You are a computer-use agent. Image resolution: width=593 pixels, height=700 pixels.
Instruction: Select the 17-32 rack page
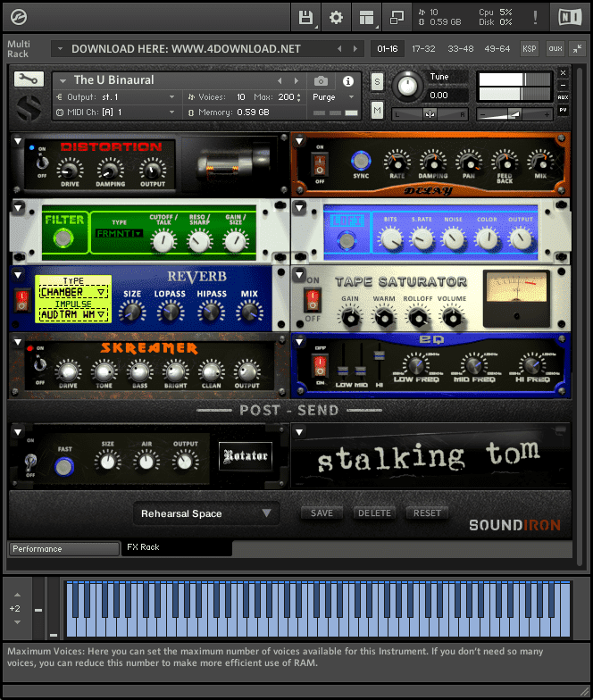tap(423, 48)
